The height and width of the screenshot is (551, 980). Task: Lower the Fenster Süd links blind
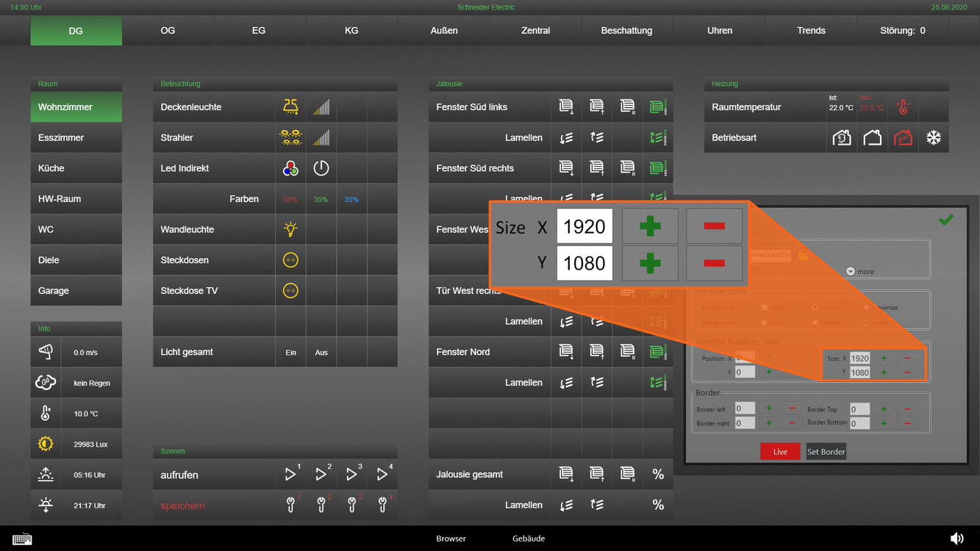click(566, 107)
